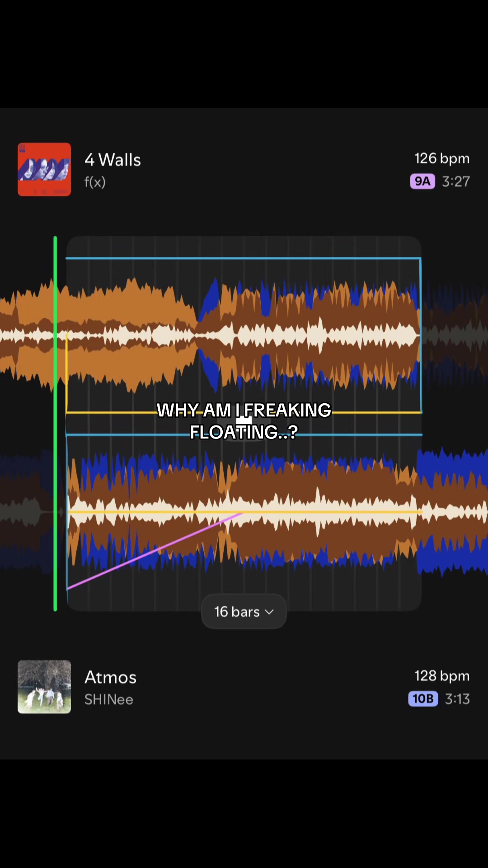Select the Atmos track title
This screenshot has height=868, width=488.
pos(110,677)
